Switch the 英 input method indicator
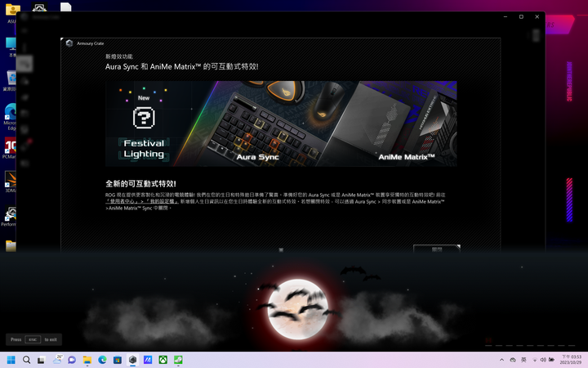588x368 pixels. (x=523, y=360)
